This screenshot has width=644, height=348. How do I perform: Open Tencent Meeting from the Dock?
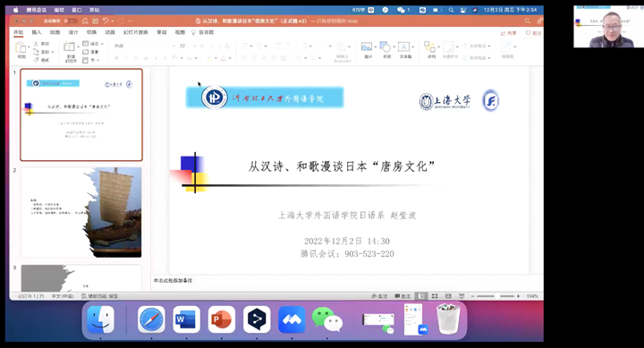click(x=292, y=319)
